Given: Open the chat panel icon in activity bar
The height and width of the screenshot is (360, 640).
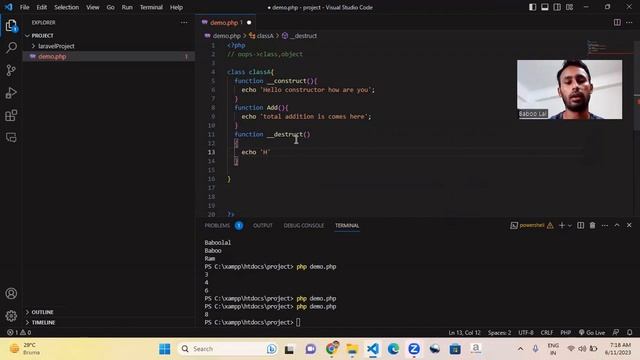Looking at the screenshot, I should coord(11,138).
